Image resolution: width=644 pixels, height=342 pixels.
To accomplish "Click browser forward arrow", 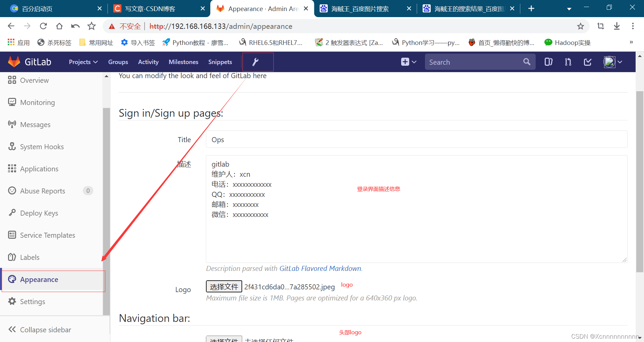I will (27, 26).
